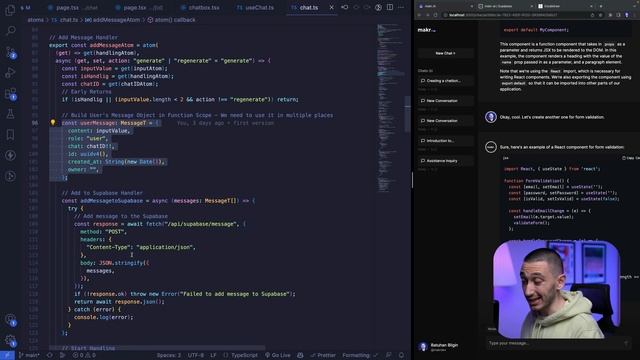This screenshot has width=640, height=360.
Task: Click the remote window indicator in the status bar
Action: click(x=7, y=355)
